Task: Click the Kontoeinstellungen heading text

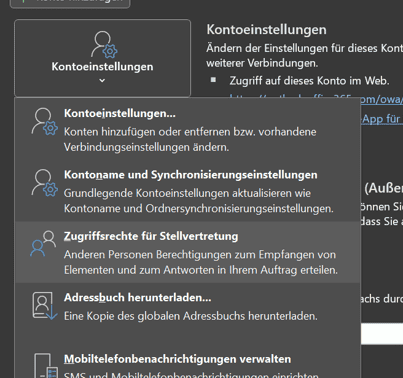Action: [x=266, y=30]
